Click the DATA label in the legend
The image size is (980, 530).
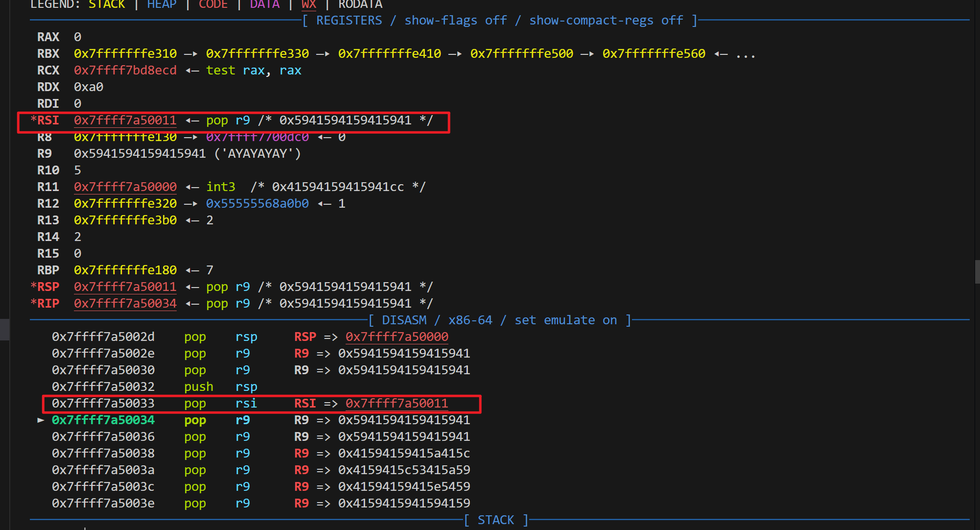click(264, 4)
